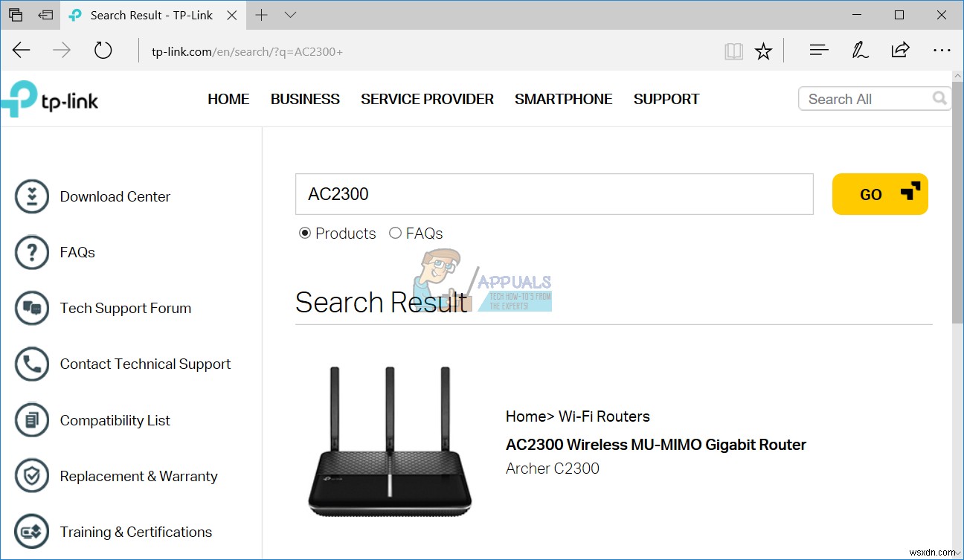
Task: Click the Archer C2300 router product image
Action: pos(388,440)
